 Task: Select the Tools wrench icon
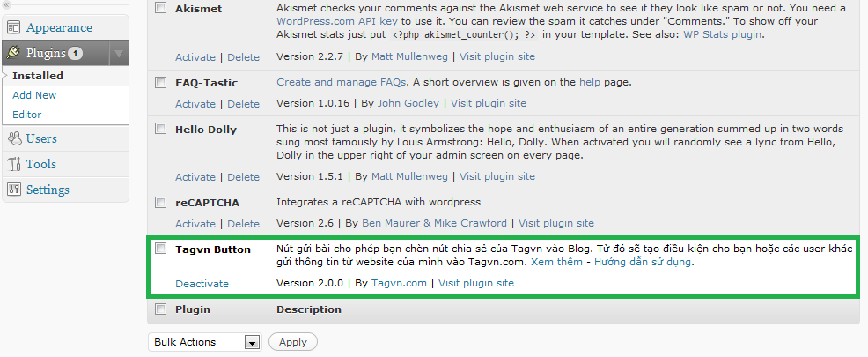point(14,164)
